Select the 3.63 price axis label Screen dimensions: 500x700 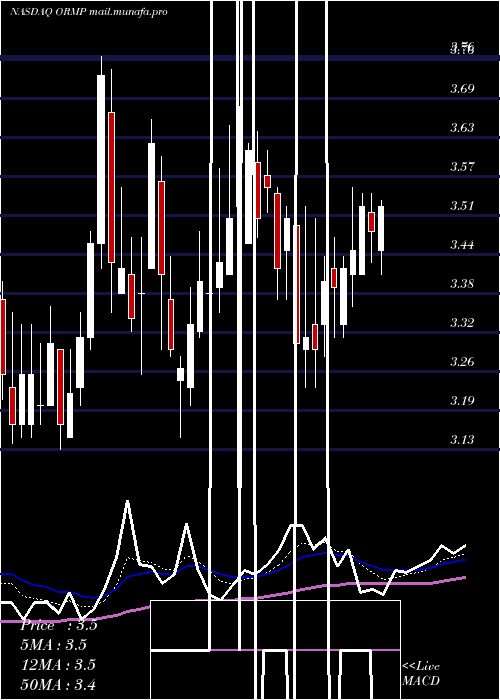click(462, 128)
